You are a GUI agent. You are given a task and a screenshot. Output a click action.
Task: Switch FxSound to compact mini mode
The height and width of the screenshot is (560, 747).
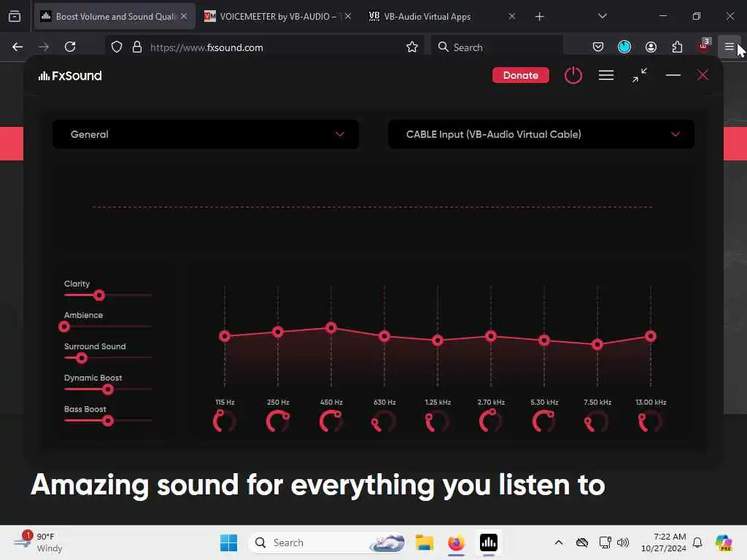coord(639,75)
